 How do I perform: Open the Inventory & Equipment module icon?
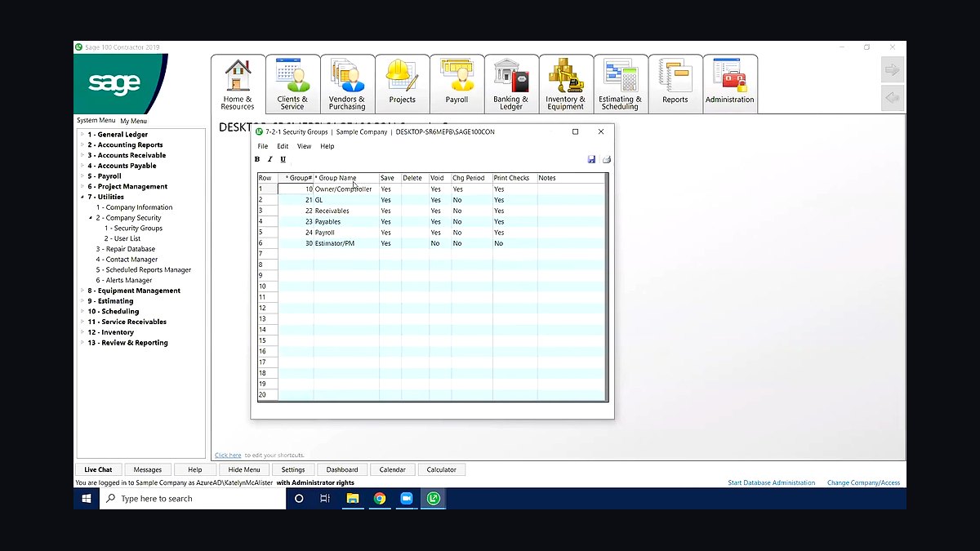[566, 84]
